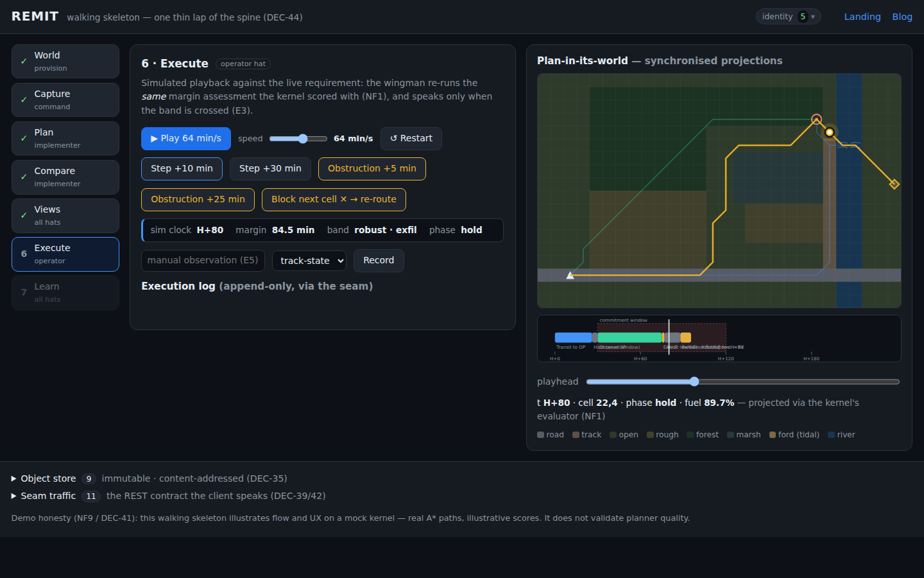The height and width of the screenshot is (578, 924).
Task: Click the margin value 84.5 min
Action: pos(293,230)
